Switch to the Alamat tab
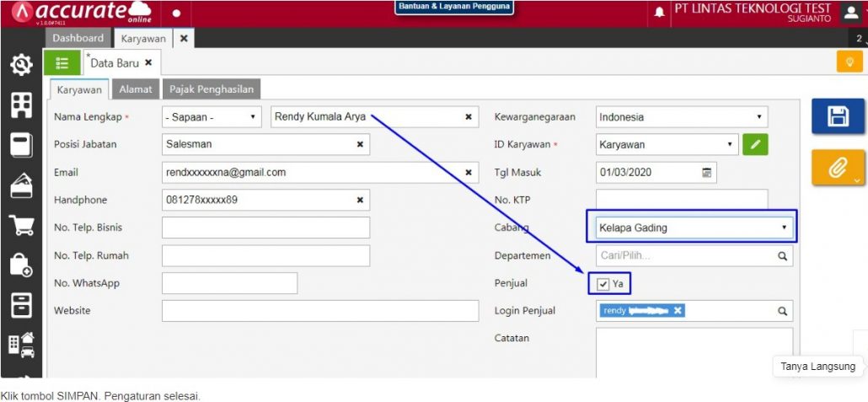The width and height of the screenshot is (868, 402). point(135,88)
